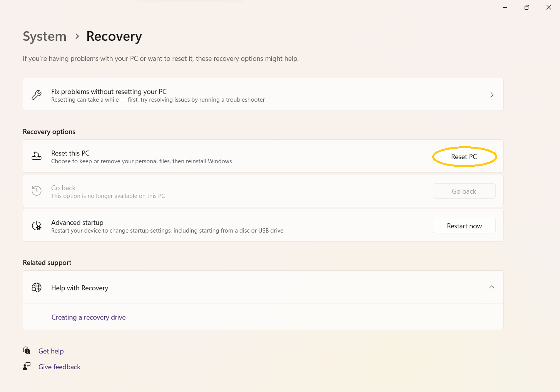Click the Help with Recovery globe icon
The image size is (560, 392).
tap(37, 288)
